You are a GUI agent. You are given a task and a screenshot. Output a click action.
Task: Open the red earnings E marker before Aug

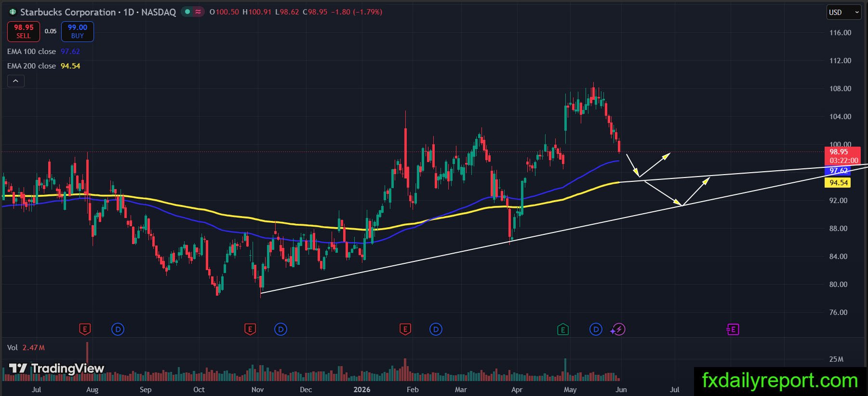(x=85, y=329)
